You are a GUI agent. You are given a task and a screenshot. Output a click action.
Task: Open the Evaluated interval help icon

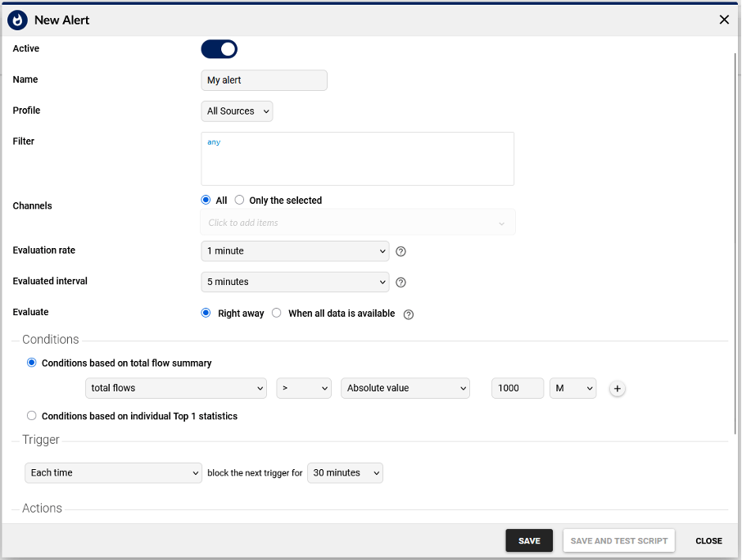click(400, 282)
